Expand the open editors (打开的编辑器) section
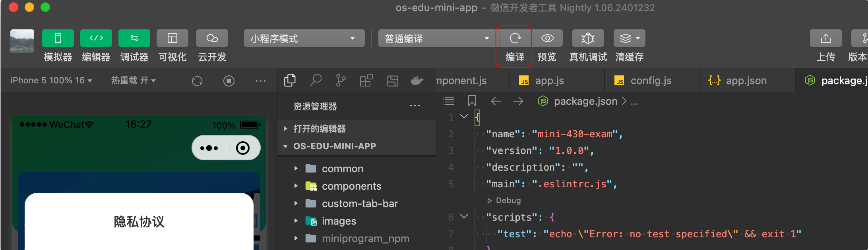This screenshot has height=250, width=868. point(356,129)
